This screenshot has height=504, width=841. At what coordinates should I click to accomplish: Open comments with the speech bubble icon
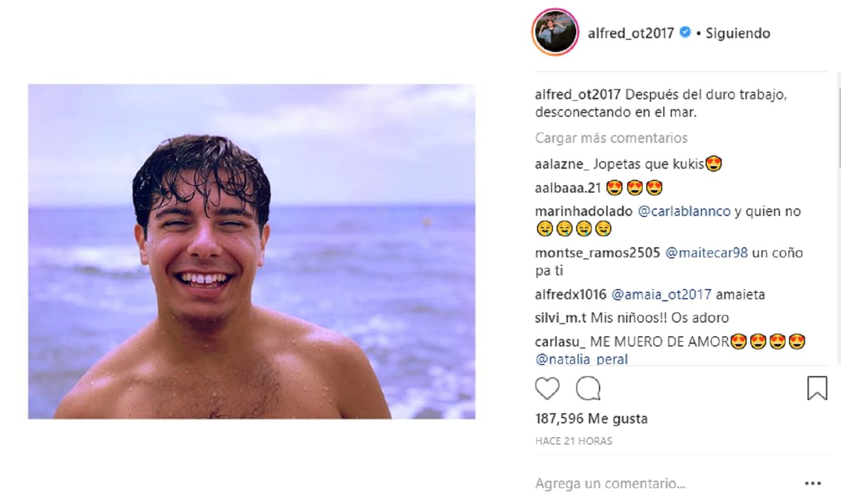(588, 388)
